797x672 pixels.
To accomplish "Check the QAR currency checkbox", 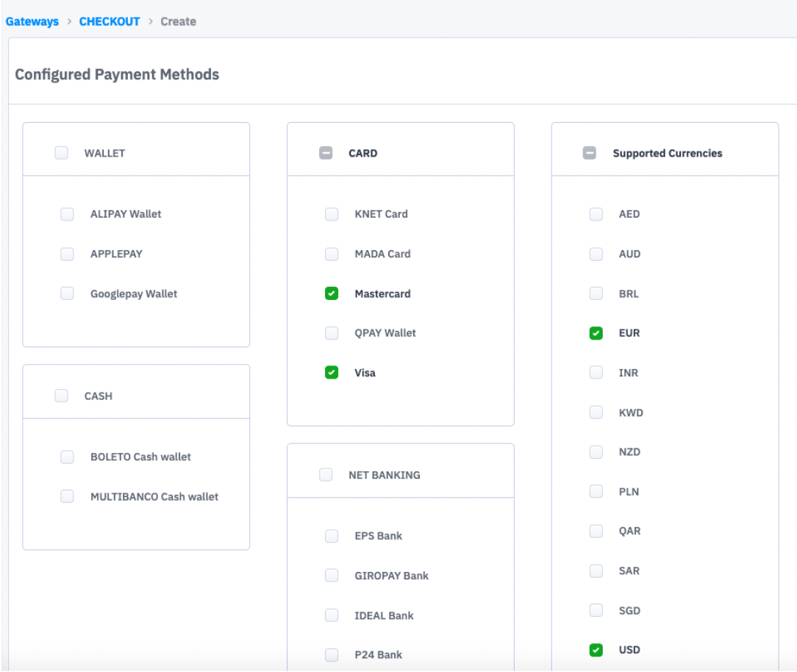I will point(596,531).
